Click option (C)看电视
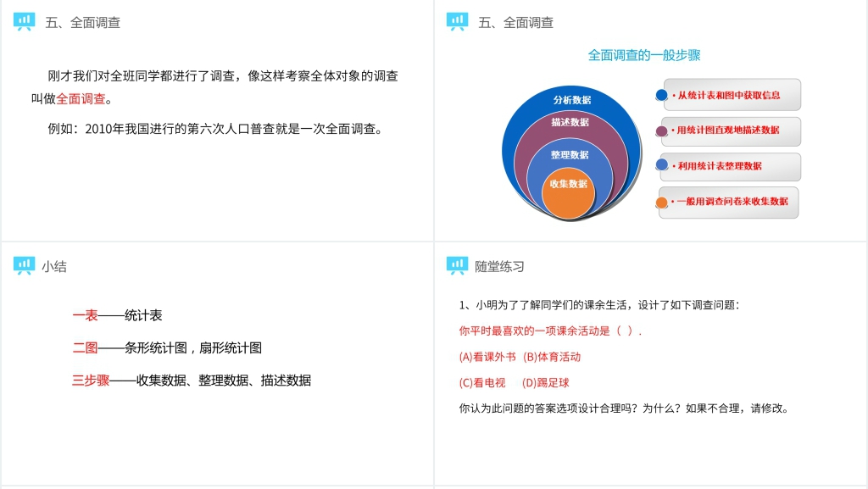This screenshot has width=868, height=489. pyautogui.click(x=482, y=383)
